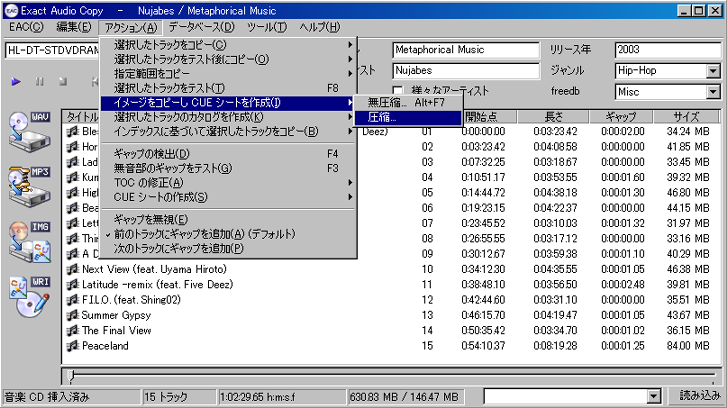Select Detect Gaps F4 menu item
This screenshot has height=408, width=727.
[229, 153]
